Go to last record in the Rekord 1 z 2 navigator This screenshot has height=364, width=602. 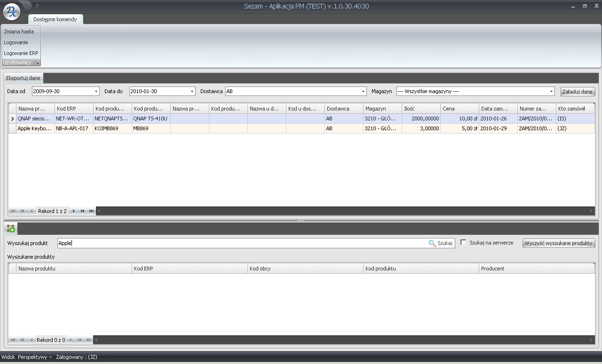(91, 211)
